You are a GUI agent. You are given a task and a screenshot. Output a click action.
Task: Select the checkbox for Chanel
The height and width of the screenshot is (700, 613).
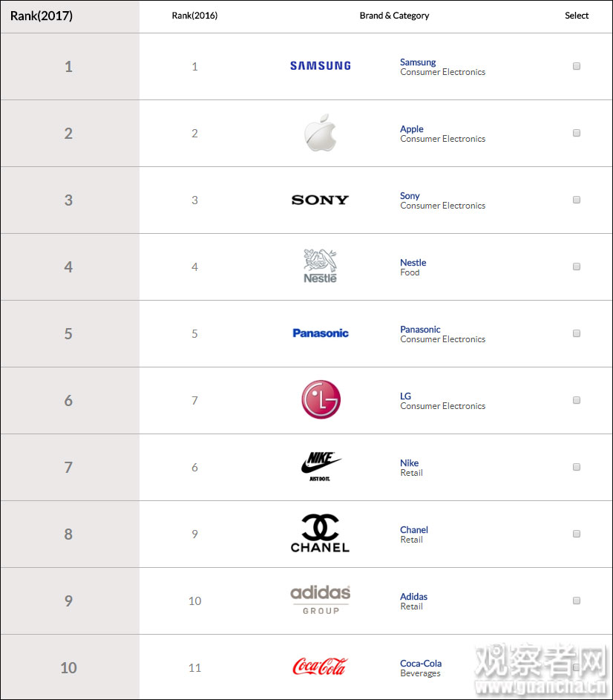[x=577, y=534]
